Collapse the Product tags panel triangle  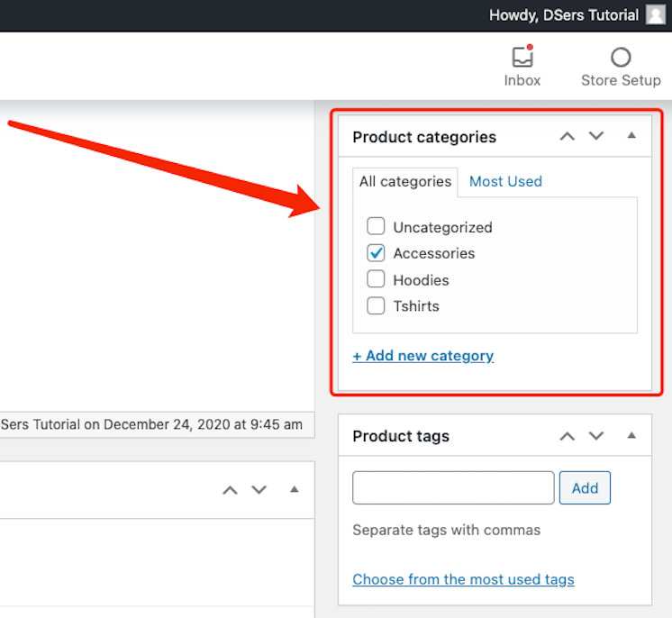(x=631, y=435)
